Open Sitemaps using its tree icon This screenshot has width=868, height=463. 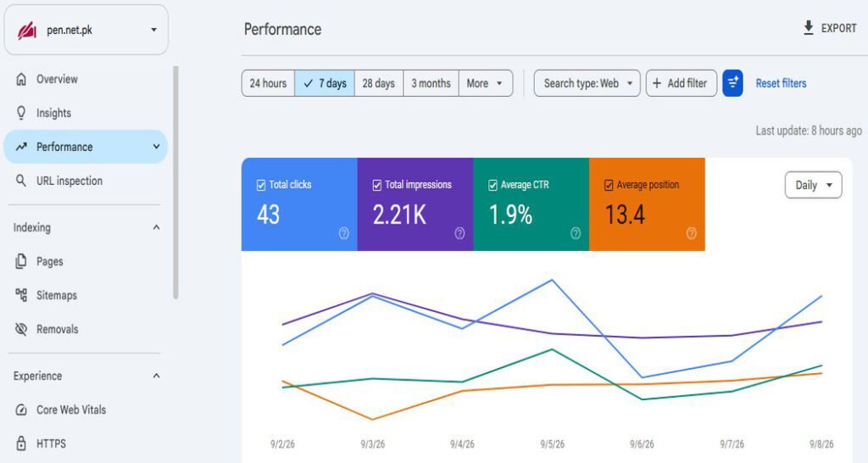[21, 295]
